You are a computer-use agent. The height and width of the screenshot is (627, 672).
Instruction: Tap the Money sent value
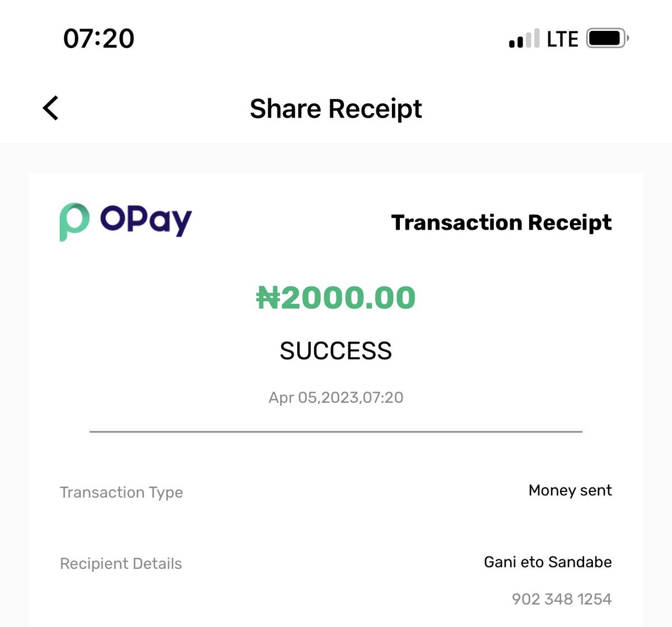pyautogui.click(x=570, y=490)
